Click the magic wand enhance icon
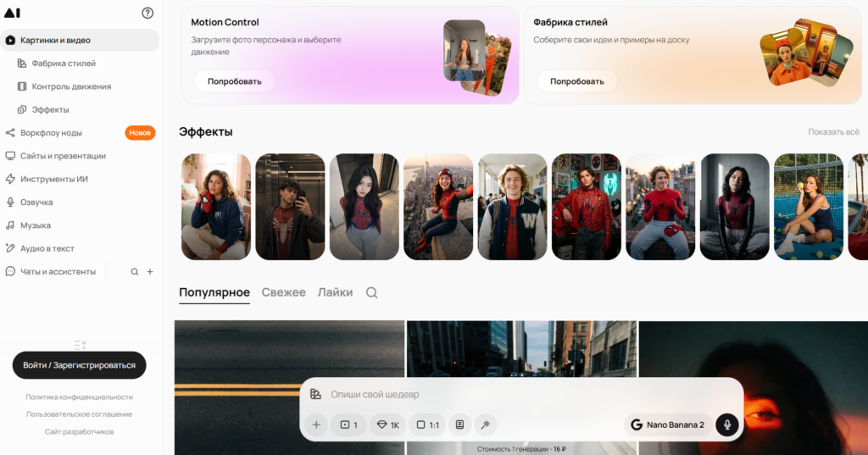This screenshot has height=455, width=868. 486,425
